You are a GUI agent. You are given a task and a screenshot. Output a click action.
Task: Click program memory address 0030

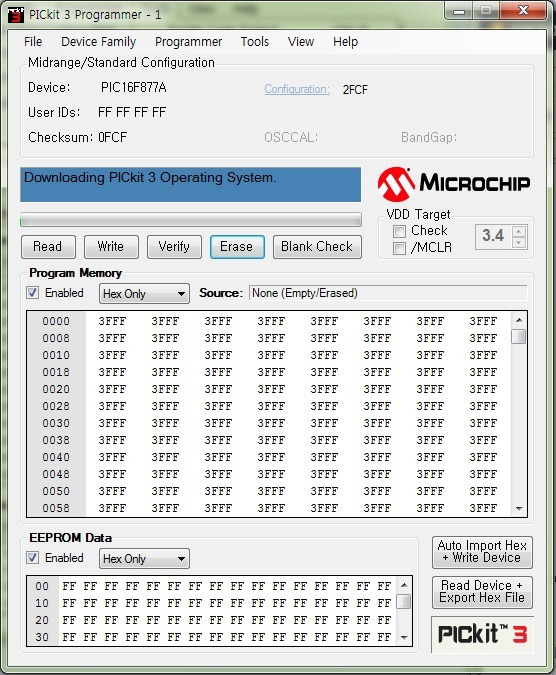point(56,423)
